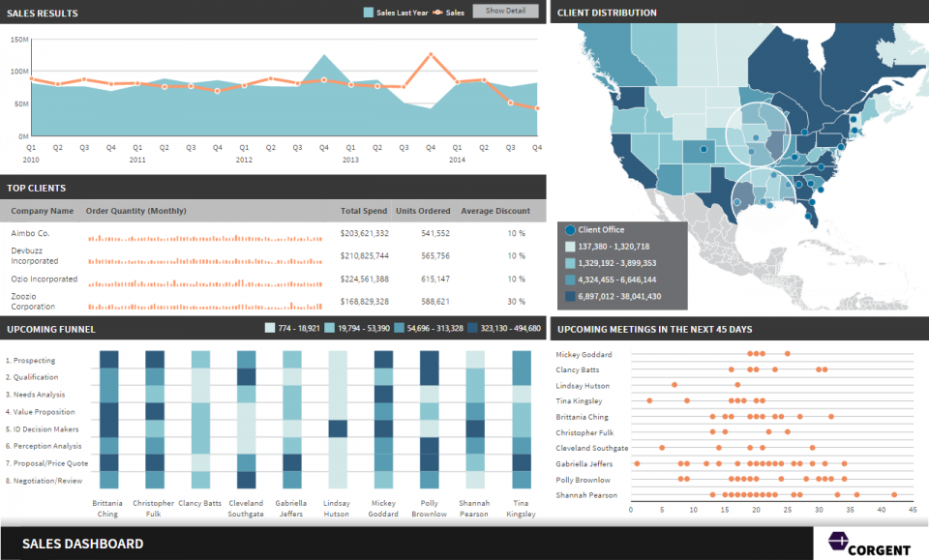Click the Q4 2013 sales peak data point
This screenshot has width=929, height=560.
click(430, 55)
